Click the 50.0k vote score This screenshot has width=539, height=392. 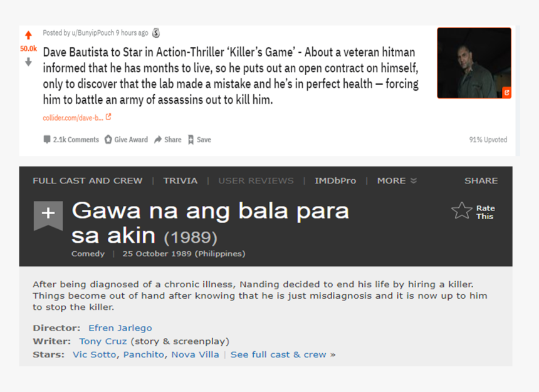(29, 48)
